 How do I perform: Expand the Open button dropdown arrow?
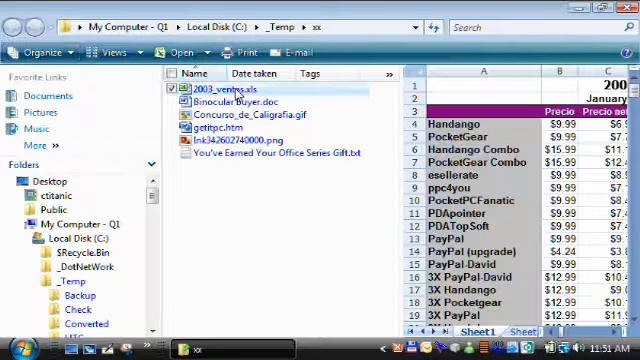(x=207, y=53)
